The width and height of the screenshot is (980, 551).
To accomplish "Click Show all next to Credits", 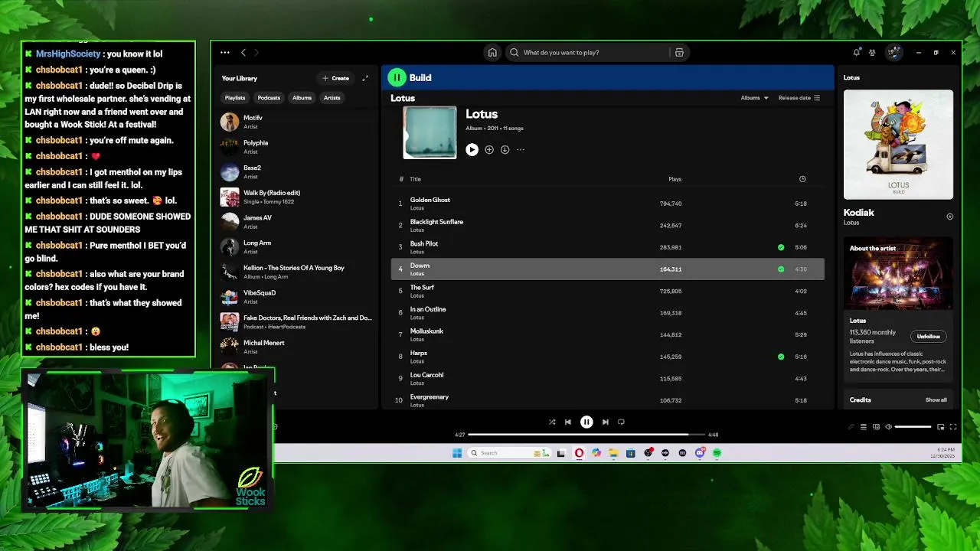I will [936, 400].
